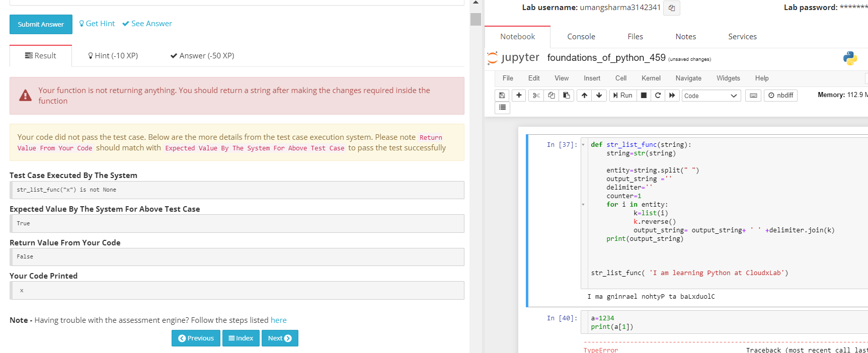The width and height of the screenshot is (868, 353).
Task: Insert a new cell with the plus icon
Action: pyautogui.click(x=519, y=96)
